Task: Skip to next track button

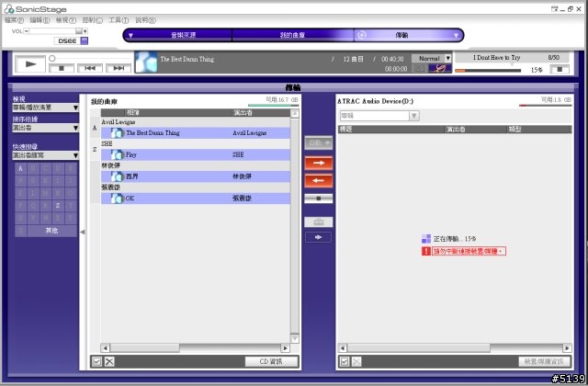Action: click(x=119, y=68)
